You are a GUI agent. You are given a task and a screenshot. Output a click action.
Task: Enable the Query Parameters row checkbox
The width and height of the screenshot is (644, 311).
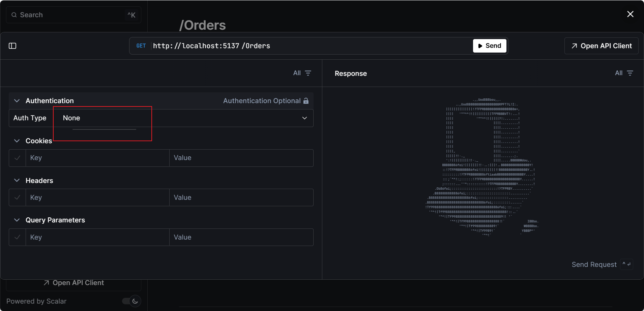click(x=18, y=237)
